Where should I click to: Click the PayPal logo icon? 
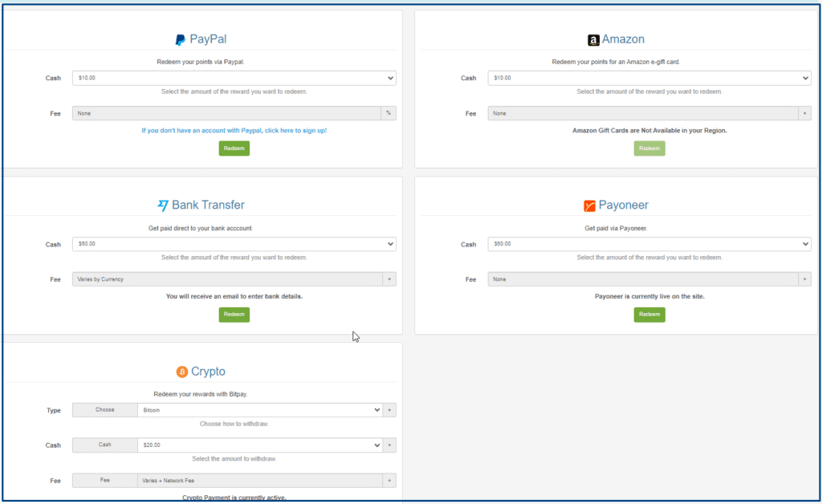(x=181, y=39)
